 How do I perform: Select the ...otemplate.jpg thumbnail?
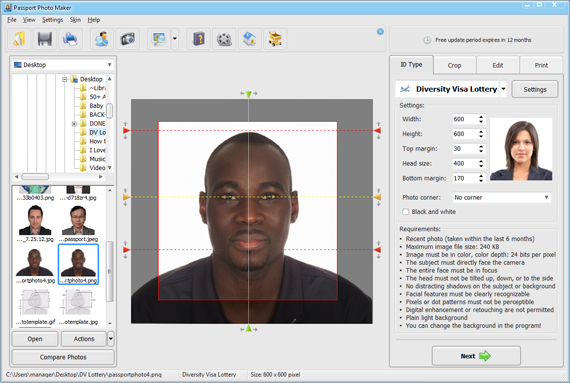[x=78, y=306]
